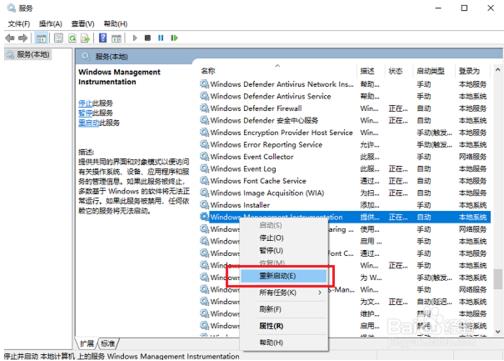504x361 pixels.
Task: Click the 服务 app icon in title bar
Action: 12,8
